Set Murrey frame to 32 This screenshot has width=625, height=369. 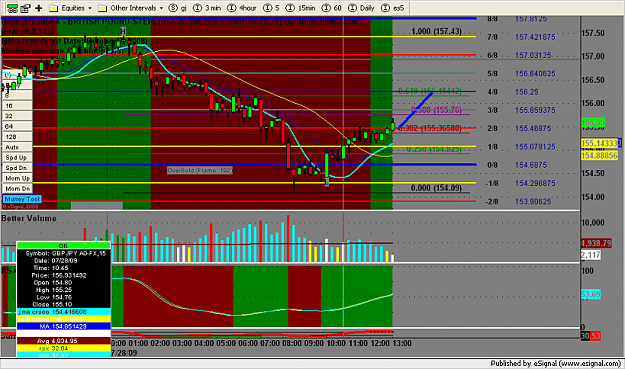tap(17, 116)
